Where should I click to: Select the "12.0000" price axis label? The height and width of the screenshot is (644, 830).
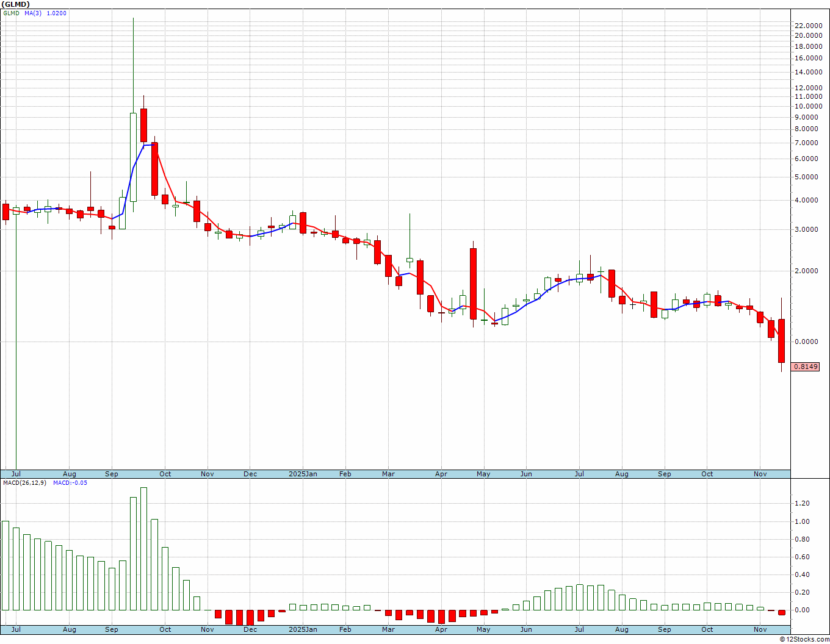click(808, 88)
